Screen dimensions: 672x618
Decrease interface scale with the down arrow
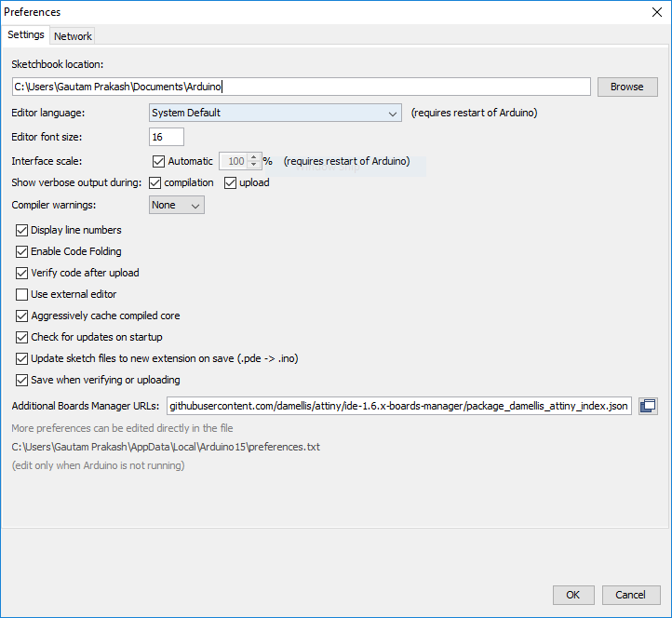point(254,165)
